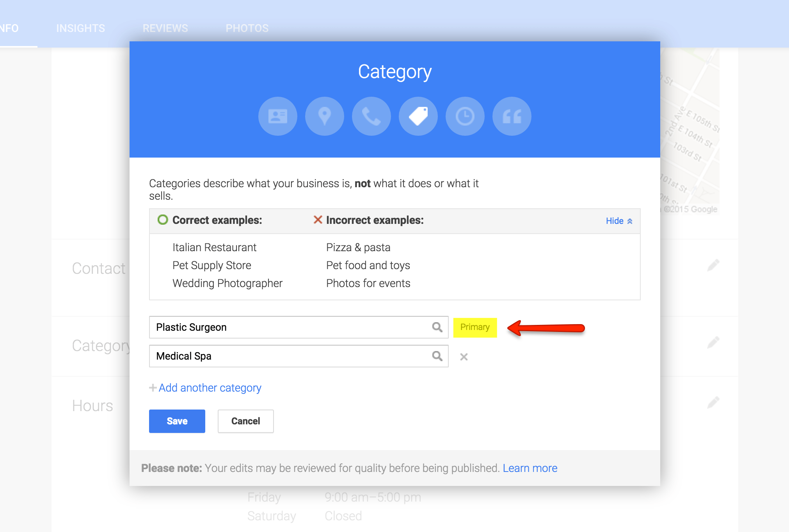Screen dimensions: 789x532
Task: Click the Contact section heading
Action: (99, 268)
